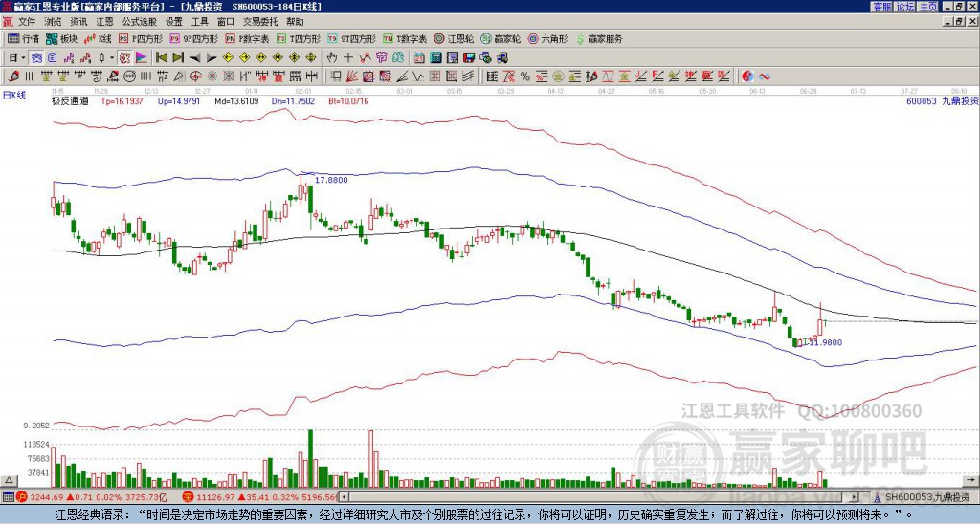Open the T四方形 tool
The image size is (980, 524).
299,38
